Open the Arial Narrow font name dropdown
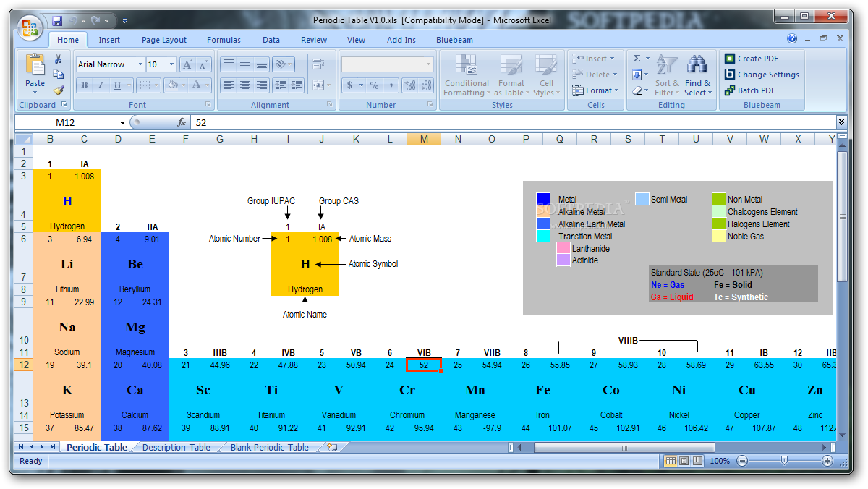The image size is (868, 489). click(140, 64)
